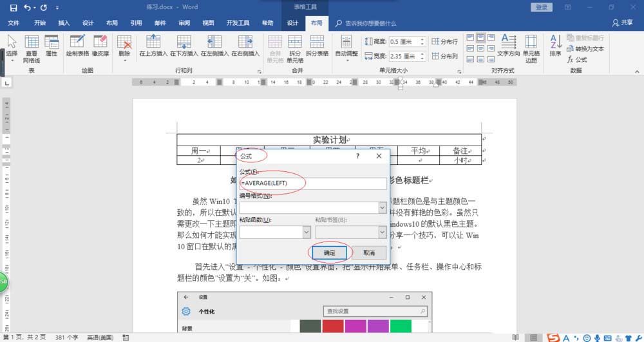644x342 pixels.
Task: Toggle View Gridlines (查看网格线)
Action: pyautogui.click(x=32, y=49)
